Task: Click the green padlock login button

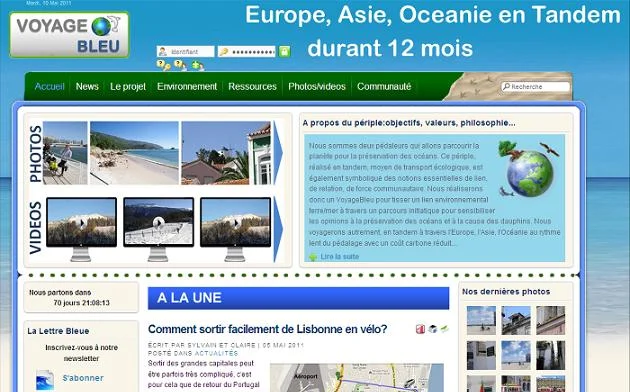Action: pyautogui.click(x=284, y=51)
